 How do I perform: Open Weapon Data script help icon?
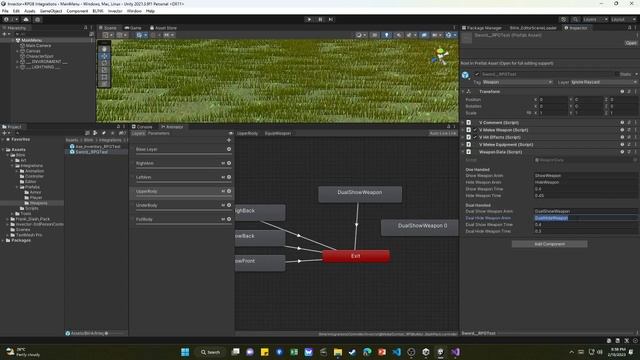tap(622, 152)
